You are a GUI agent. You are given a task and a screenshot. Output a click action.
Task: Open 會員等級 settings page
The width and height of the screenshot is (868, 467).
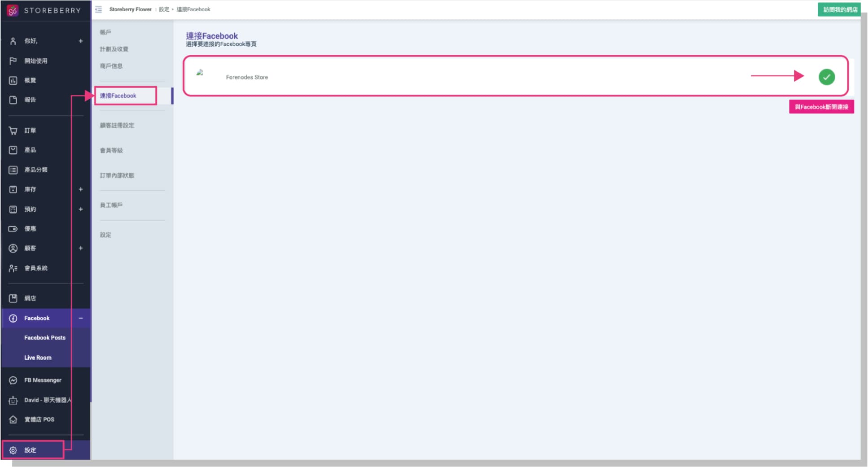111,150
